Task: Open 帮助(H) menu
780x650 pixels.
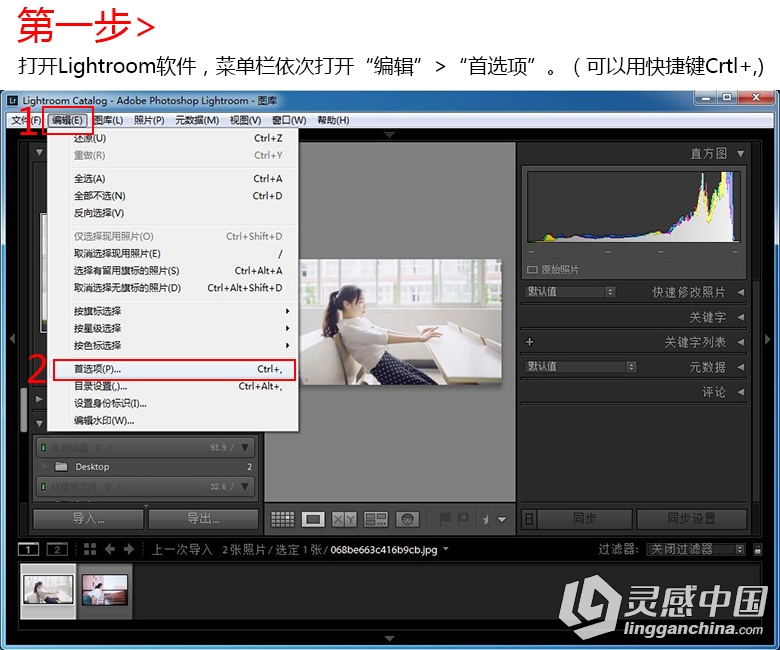Action: pyautogui.click(x=333, y=120)
